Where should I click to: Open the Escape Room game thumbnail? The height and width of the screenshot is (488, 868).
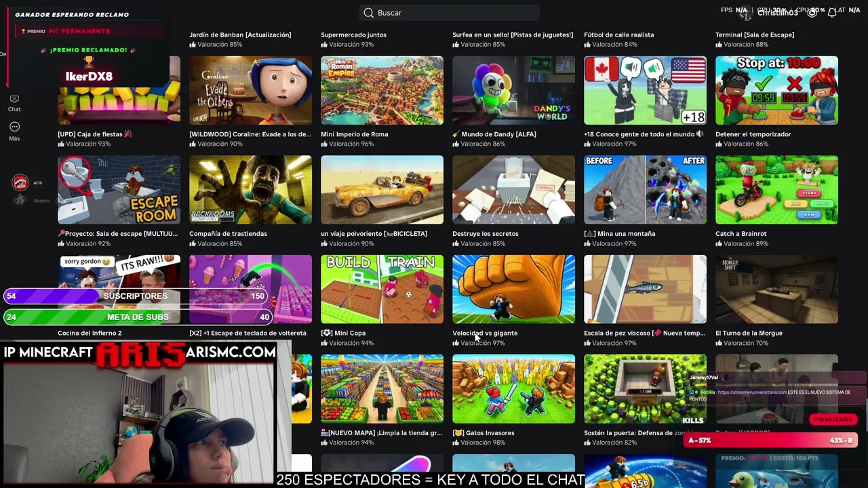tap(119, 190)
